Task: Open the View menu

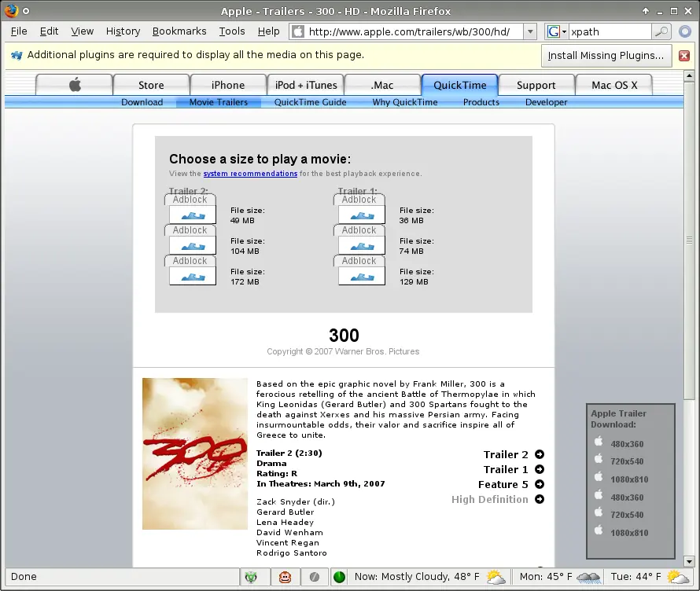Action: click(82, 31)
